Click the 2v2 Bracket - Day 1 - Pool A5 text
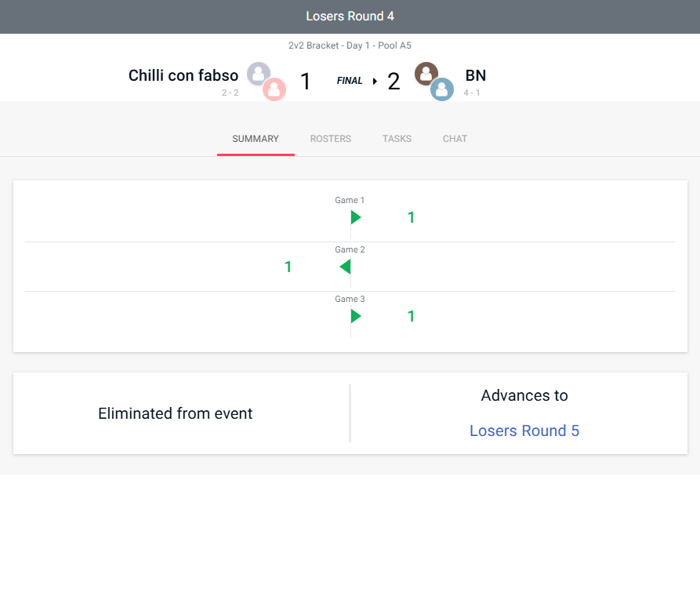Image resolution: width=700 pixels, height=596 pixels. click(x=350, y=45)
